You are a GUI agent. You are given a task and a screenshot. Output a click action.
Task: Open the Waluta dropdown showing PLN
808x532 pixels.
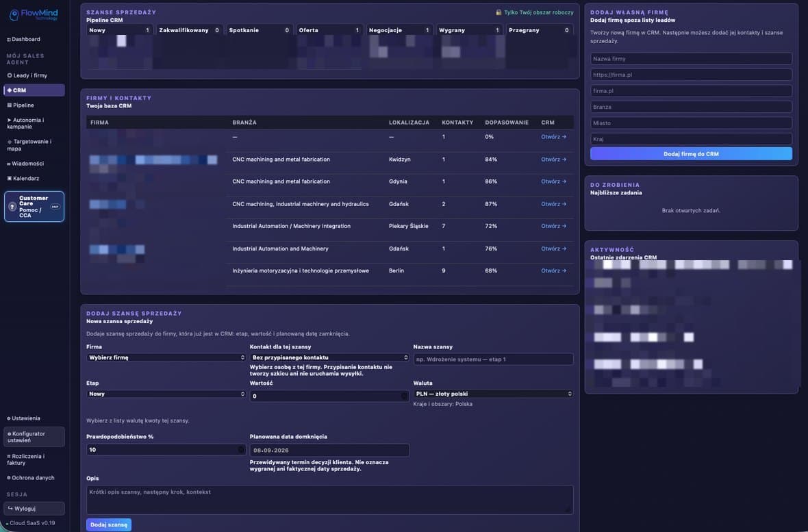[493, 394]
